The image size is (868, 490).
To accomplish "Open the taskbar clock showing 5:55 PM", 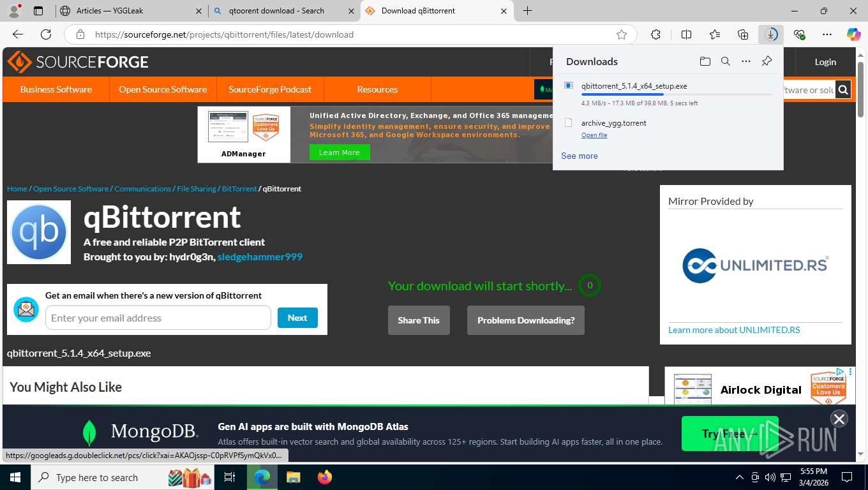I will click(814, 477).
